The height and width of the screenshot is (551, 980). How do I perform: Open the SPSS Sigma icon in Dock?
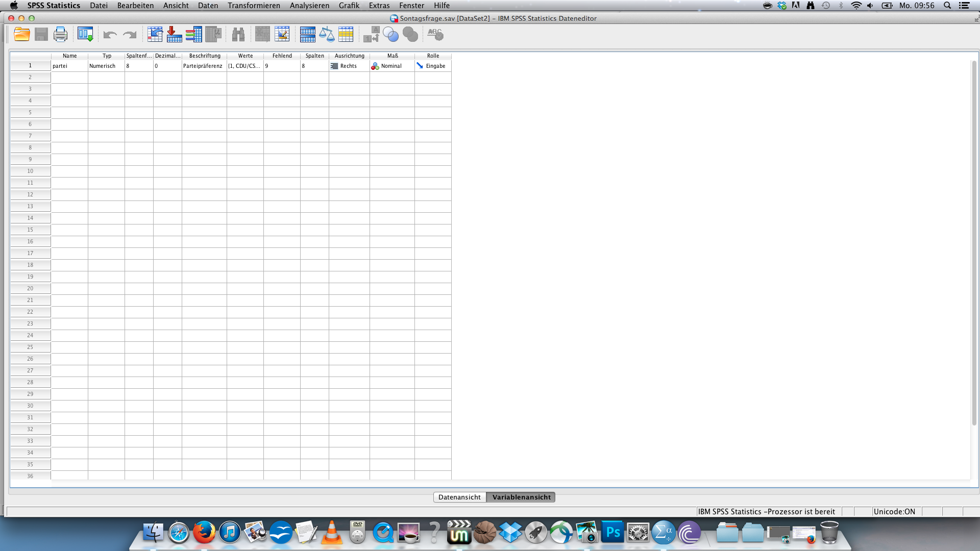coord(664,533)
